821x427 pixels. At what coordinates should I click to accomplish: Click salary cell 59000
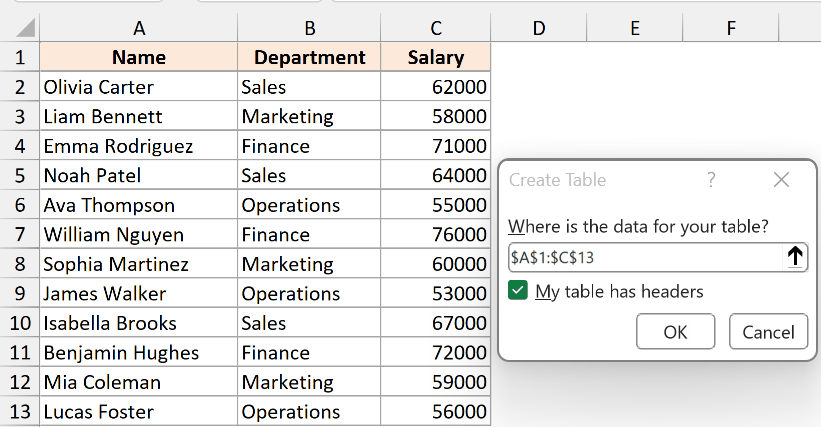coord(436,383)
